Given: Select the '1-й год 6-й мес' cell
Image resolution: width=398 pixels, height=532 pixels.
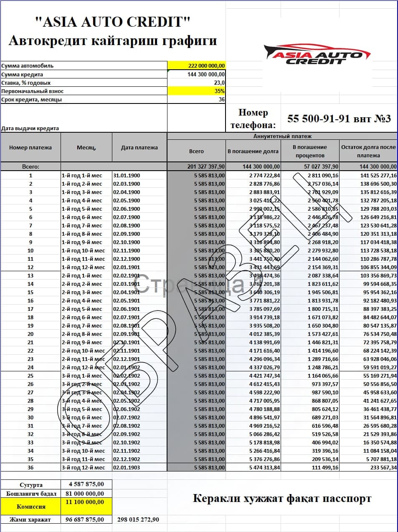Looking at the screenshot, I should [86, 217].
